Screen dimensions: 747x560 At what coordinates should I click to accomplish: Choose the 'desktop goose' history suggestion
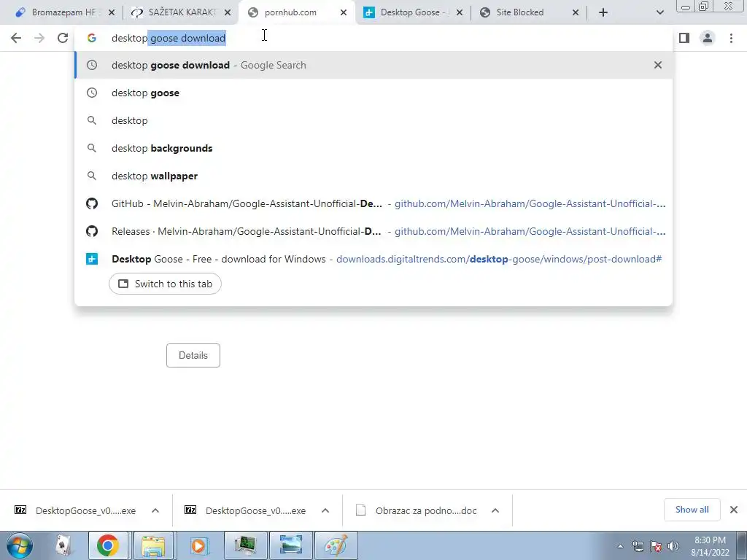point(373,93)
